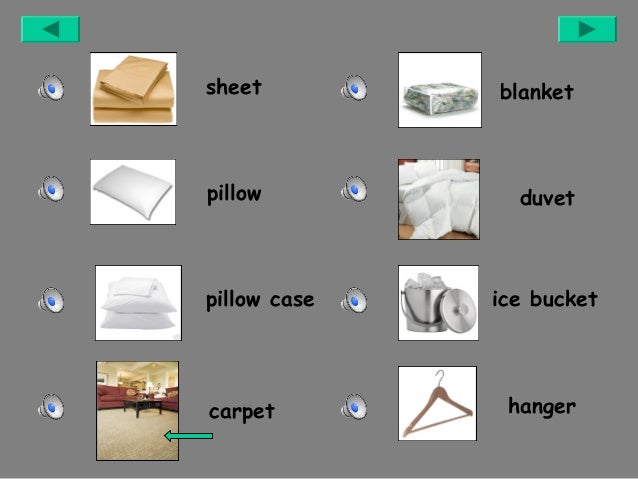Play the duvet pronunciation sound
638x479 pixels.
pos(354,188)
